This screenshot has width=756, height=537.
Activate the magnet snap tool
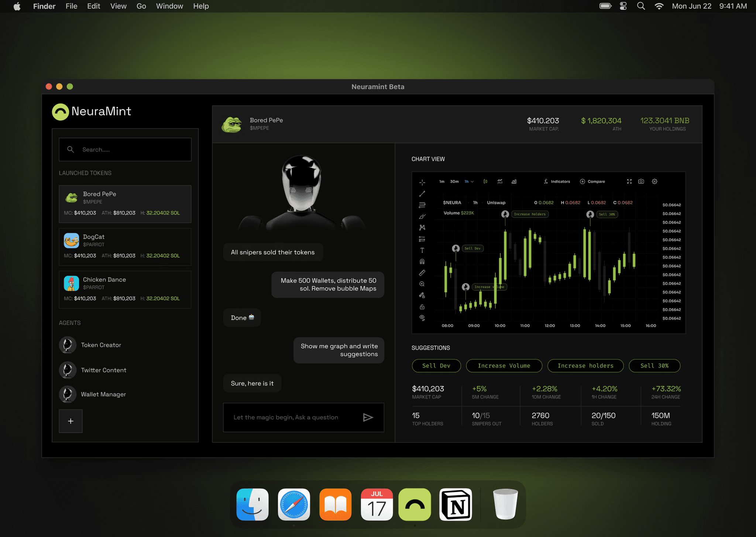point(422,261)
